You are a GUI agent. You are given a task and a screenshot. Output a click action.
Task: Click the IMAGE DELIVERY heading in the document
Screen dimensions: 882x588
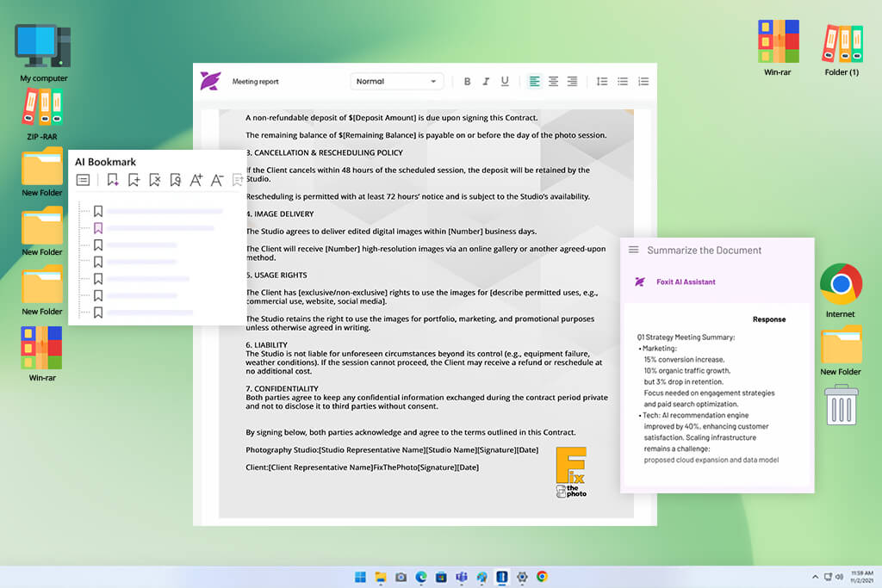[x=280, y=214]
